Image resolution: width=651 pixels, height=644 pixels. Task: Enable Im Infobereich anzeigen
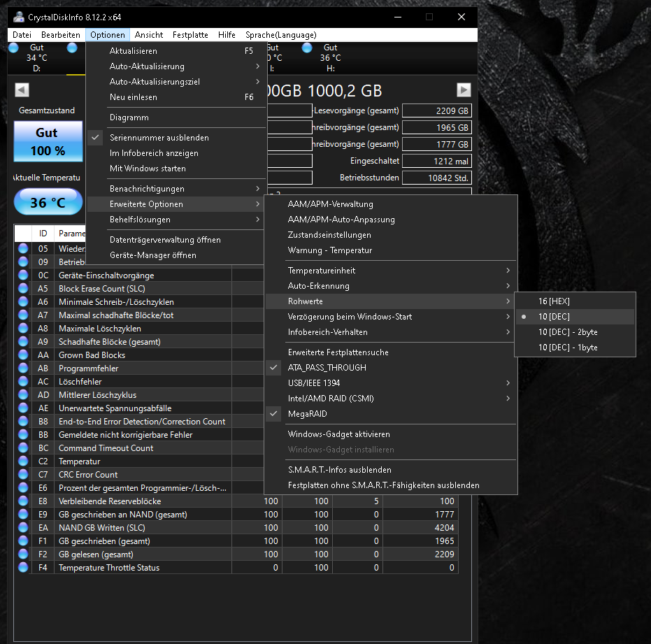(x=176, y=153)
